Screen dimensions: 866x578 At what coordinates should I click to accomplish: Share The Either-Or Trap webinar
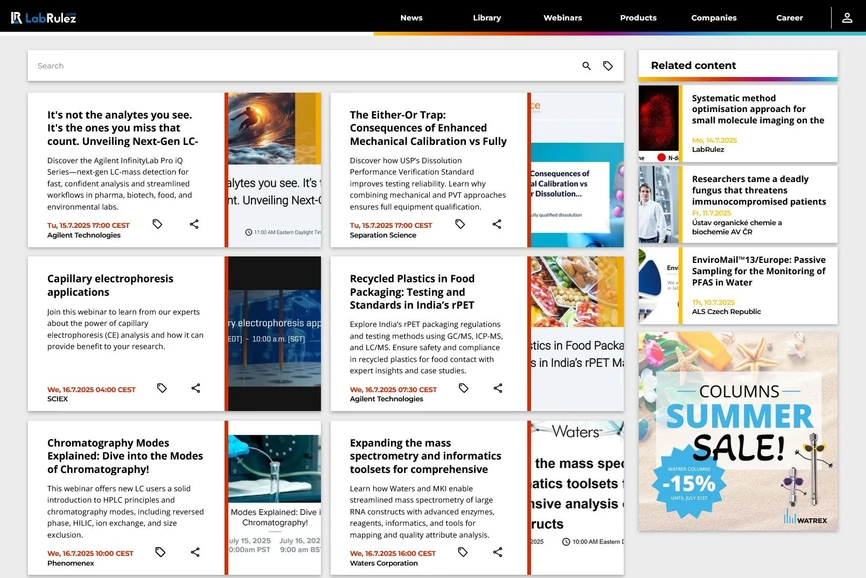[497, 224]
